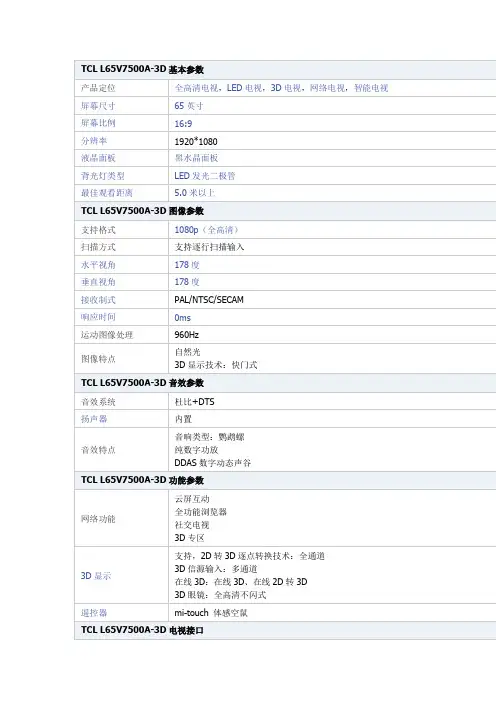The image size is (496, 702).
Task: Open the 最佳观看距离 label link
Action: coord(107,193)
